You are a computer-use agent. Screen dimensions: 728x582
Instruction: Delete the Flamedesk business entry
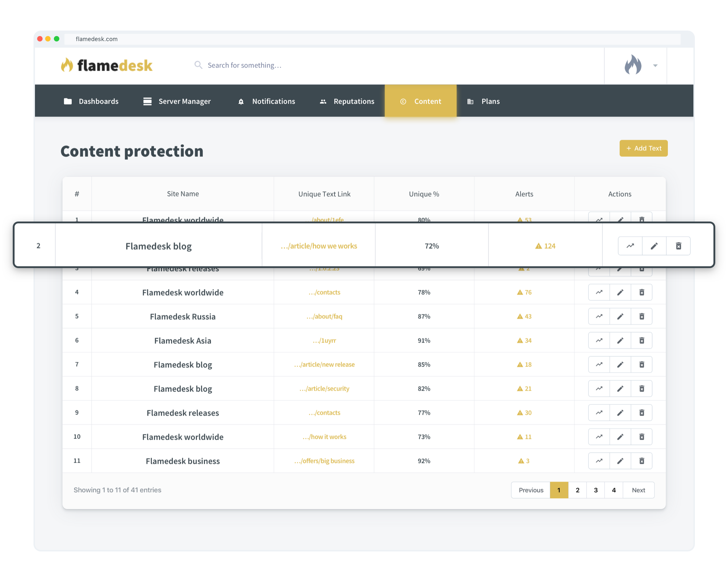[x=642, y=461]
